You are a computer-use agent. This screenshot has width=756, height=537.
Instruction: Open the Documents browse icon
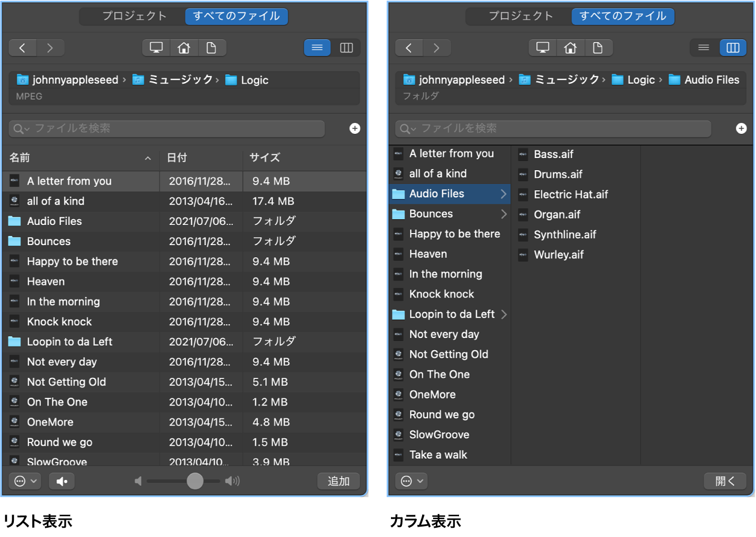(x=212, y=47)
